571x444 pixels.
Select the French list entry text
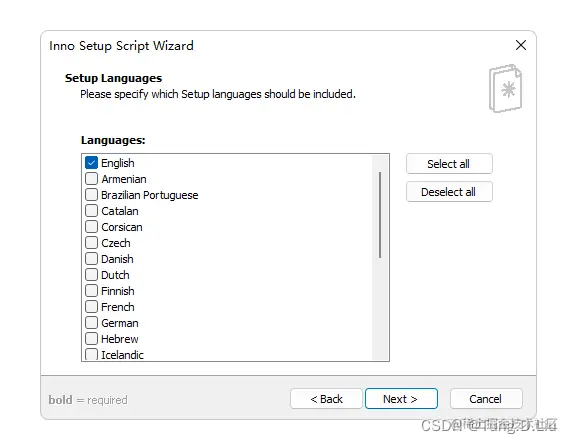[118, 307]
